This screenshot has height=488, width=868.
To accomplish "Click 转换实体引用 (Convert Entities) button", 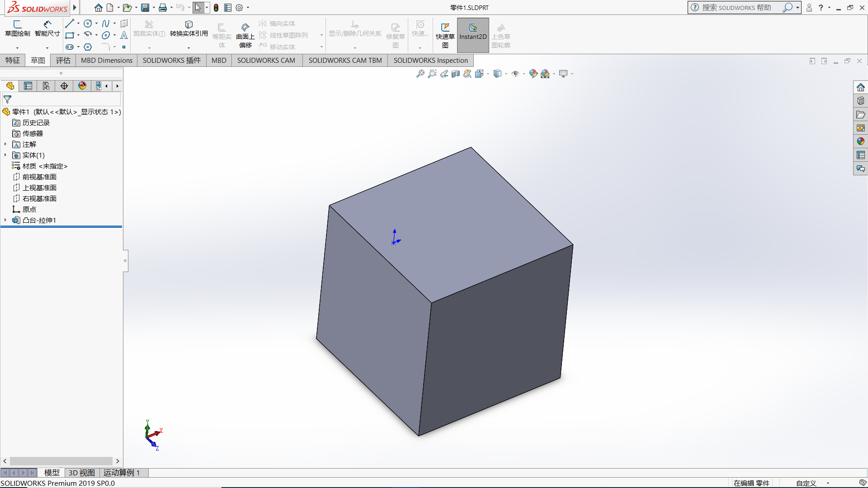I will click(x=189, y=28).
